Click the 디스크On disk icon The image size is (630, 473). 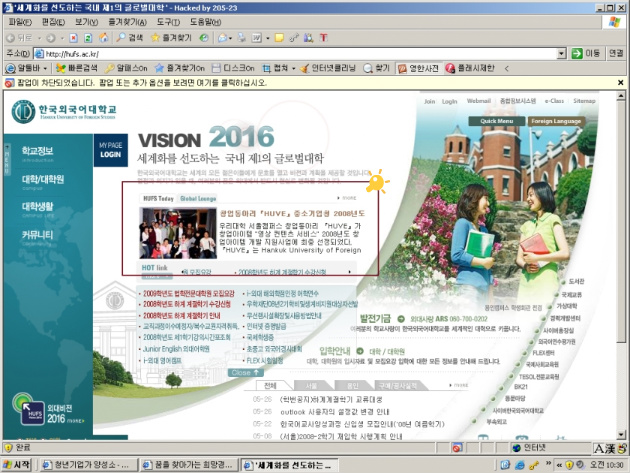click(x=216, y=68)
